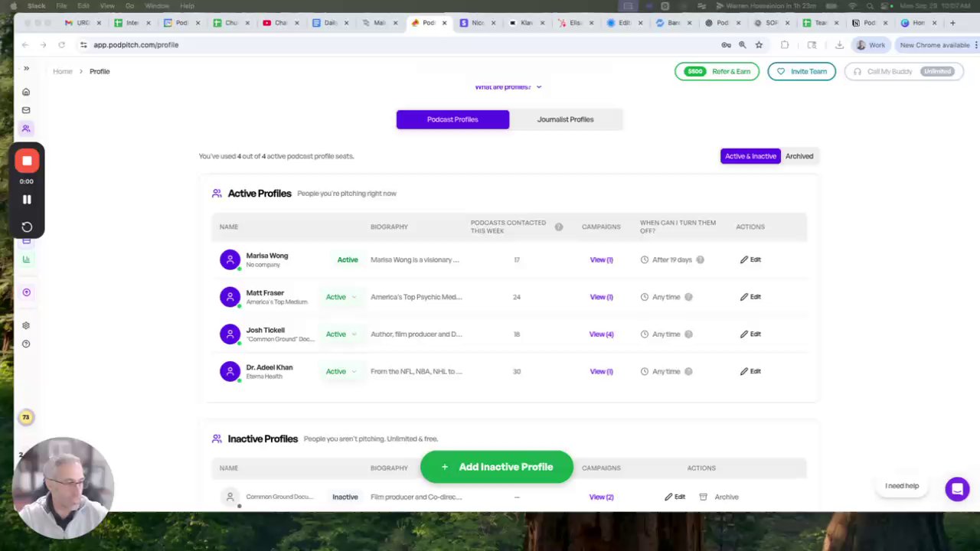
Task: Click the Inactive status of Common Ground
Action: pyautogui.click(x=345, y=497)
